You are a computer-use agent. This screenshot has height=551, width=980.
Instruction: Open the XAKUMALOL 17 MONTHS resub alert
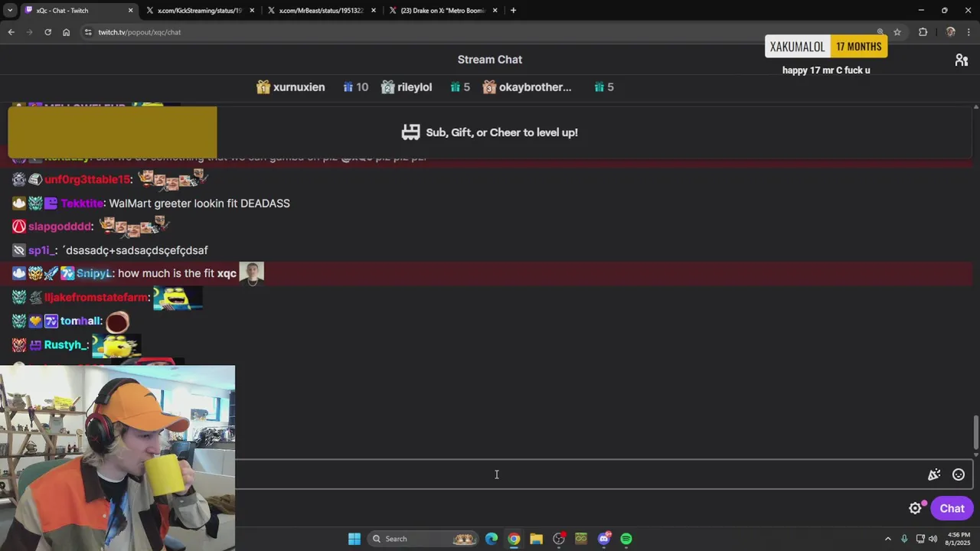pyautogui.click(x=826, y=47)
